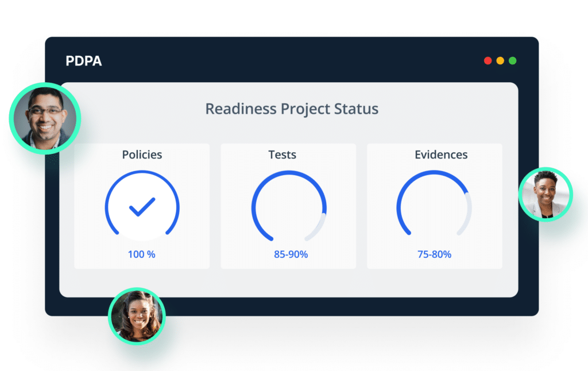This screenshot has height=371, width=588.
Task: Open the Policies card label
Action: pyautogui.click(x=142, y=154)
